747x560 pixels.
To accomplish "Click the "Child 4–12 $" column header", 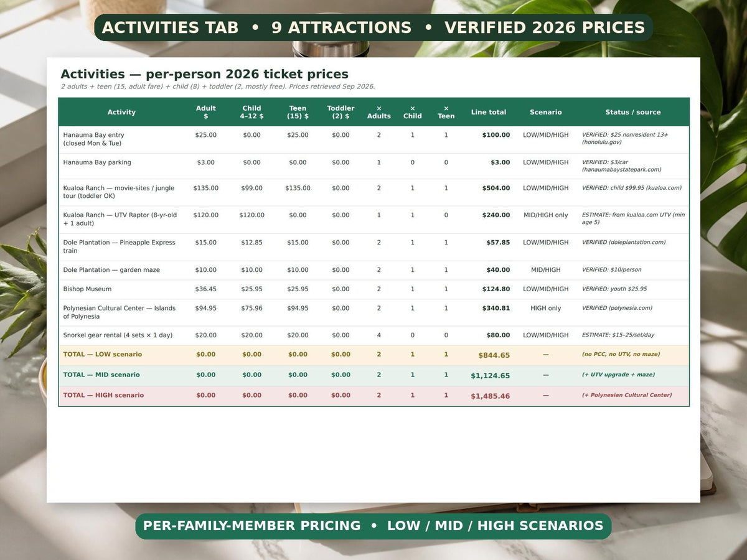I will point(251,112).
